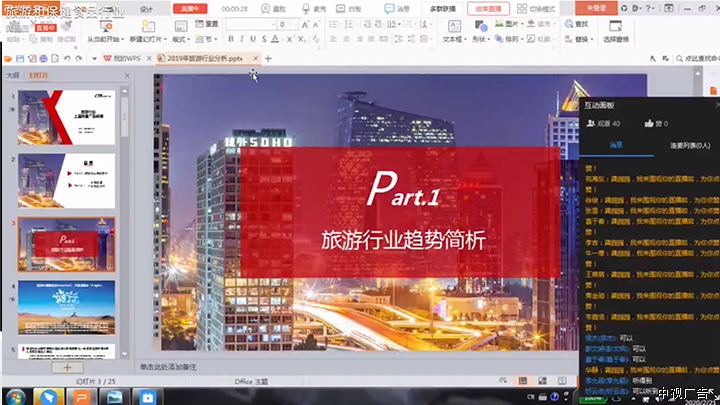720x405 pixels.
Task: Redo the last action
Action: [x=79, y=58]
